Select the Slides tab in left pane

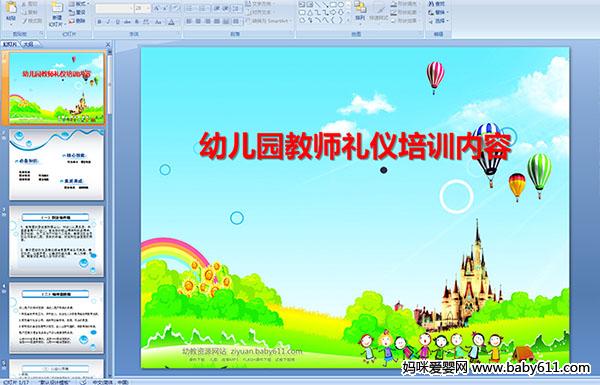10,44
